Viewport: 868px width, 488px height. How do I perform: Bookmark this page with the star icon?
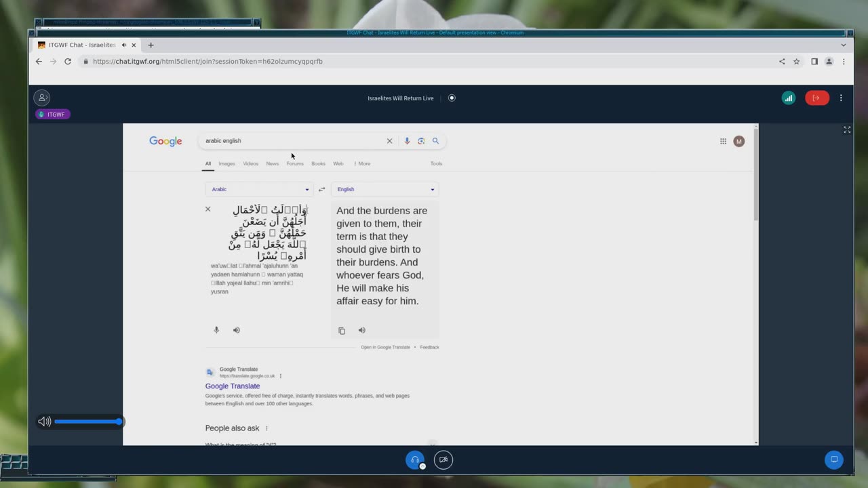coord(797,61)
